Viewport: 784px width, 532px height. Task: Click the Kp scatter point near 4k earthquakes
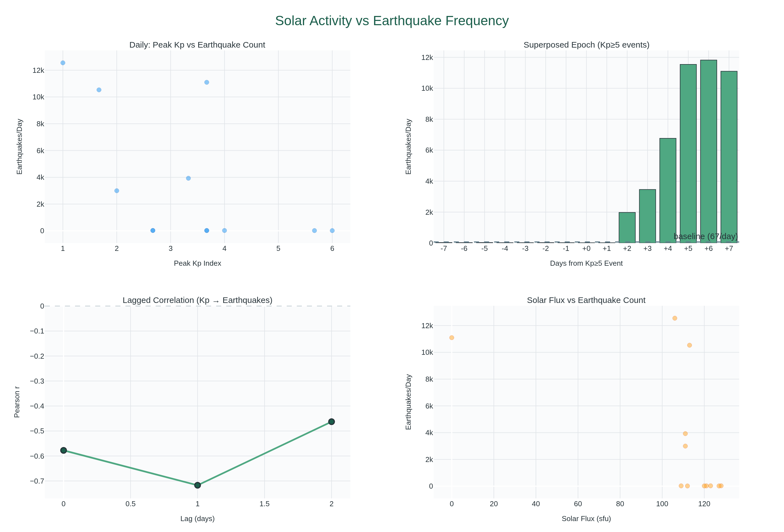click(x=188, y=178)
